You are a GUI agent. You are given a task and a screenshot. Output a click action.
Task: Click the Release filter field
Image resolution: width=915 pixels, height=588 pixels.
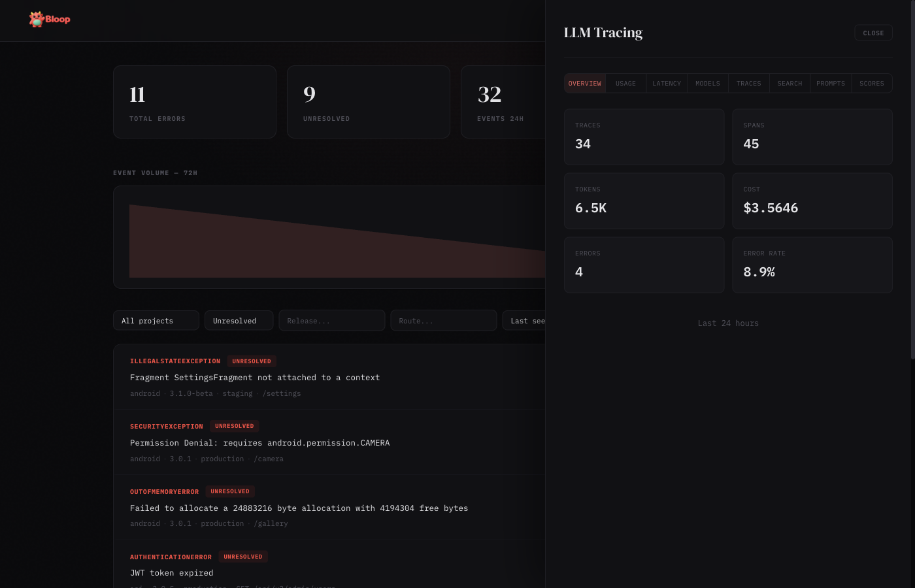pos(331,320)
